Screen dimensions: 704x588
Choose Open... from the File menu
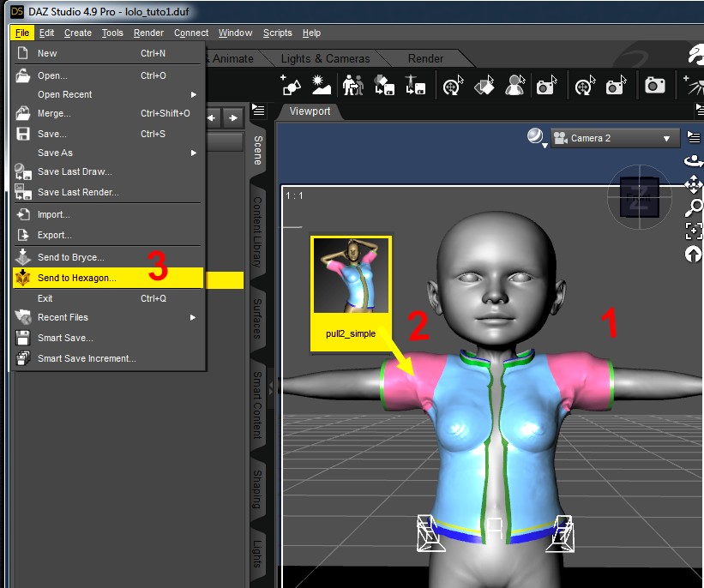click(108, 75)
